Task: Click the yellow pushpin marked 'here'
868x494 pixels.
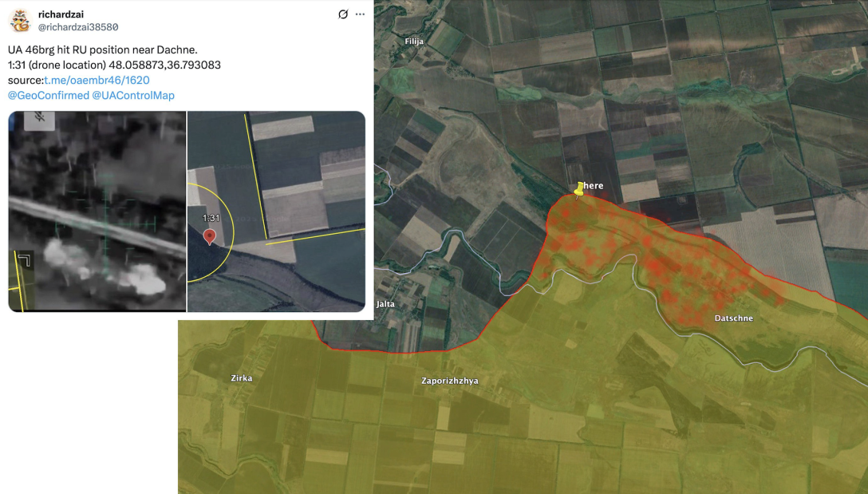Action: [x=579, y=188]
